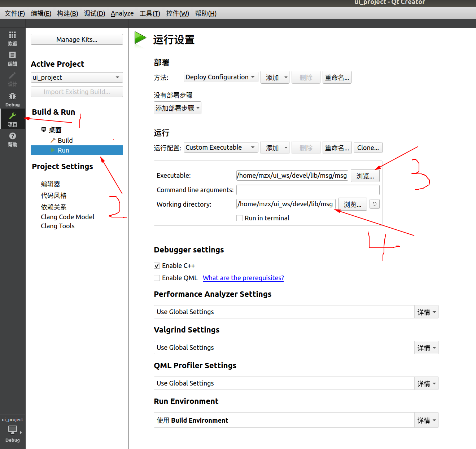Viewport: 476px width, 449px height.
Task: Open the Deploy Configuration dropdown
Action: [220, 77]
